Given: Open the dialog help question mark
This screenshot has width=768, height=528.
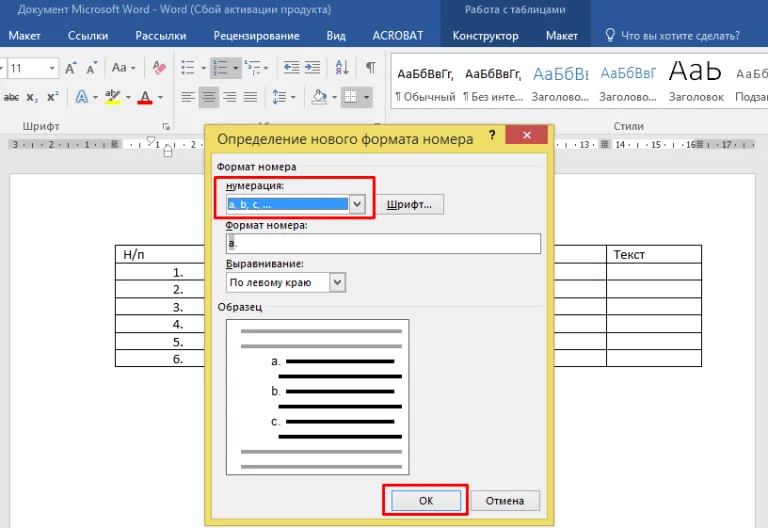Looking at the screenshot, I should click(492, 135).
